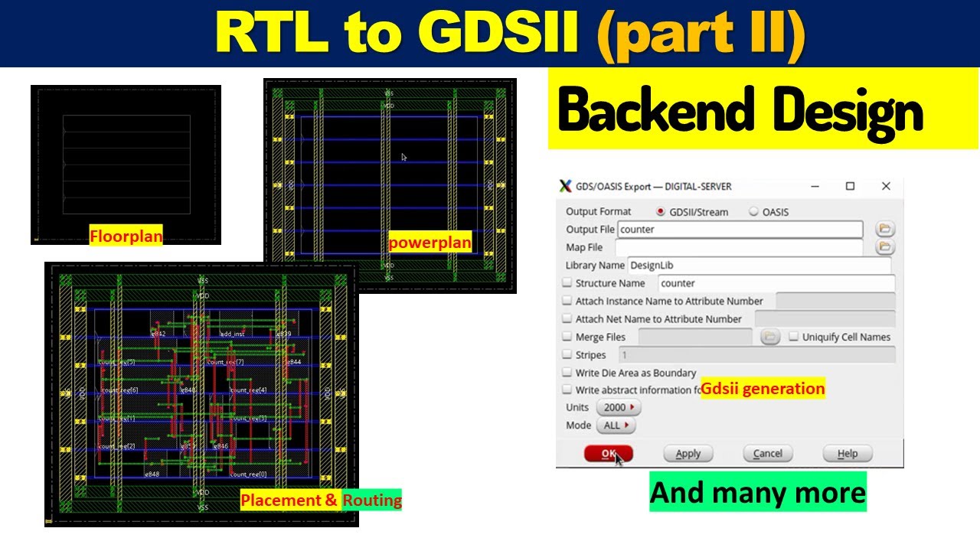Select the powerplan layout thumbnail
This screenshot has width=980, height=551.
390,185
